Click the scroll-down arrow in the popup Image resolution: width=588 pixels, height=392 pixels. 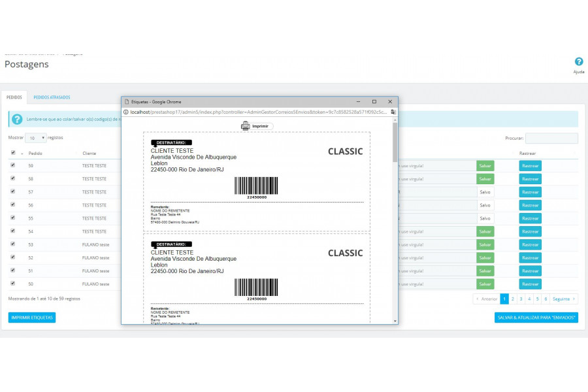[395, 321]
